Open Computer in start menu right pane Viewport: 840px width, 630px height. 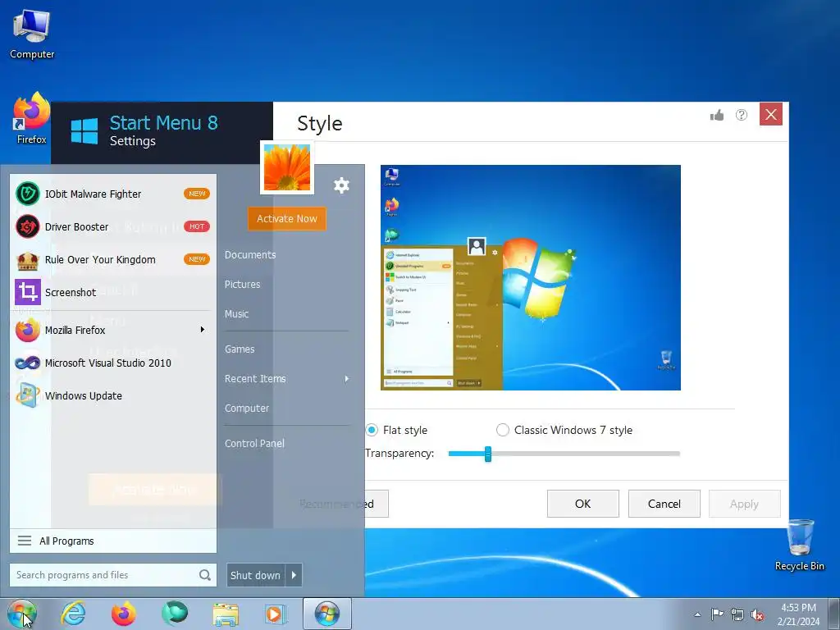pyautogui.click(x=246, y=409)
